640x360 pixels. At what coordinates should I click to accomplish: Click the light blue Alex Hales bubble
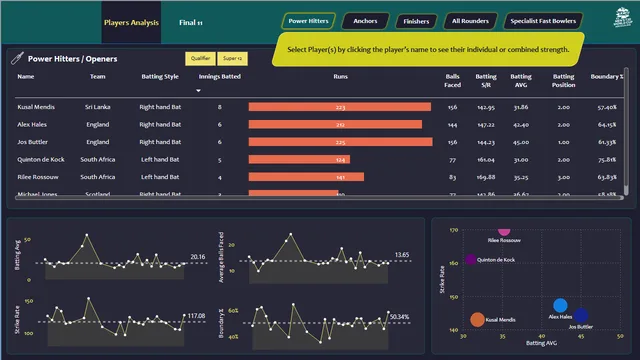tap(560, 305)
